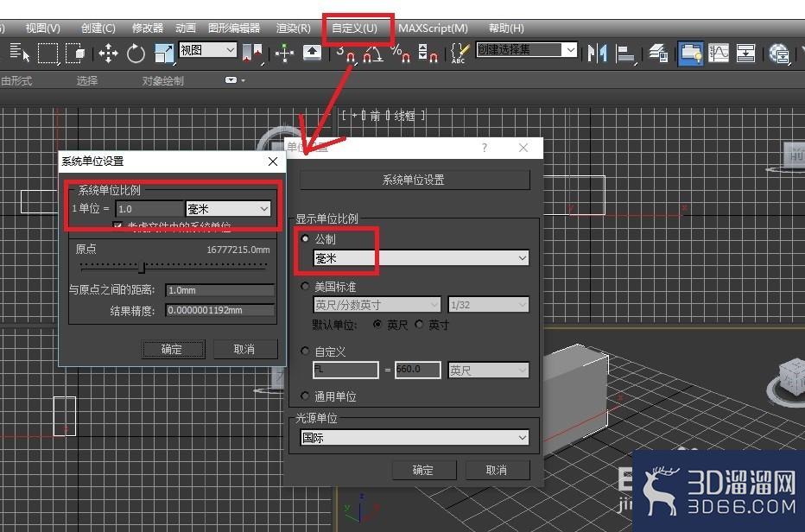Open custom unit 英尺 dropdown
This screenshot has height=532, width=805.
(488, 370)
